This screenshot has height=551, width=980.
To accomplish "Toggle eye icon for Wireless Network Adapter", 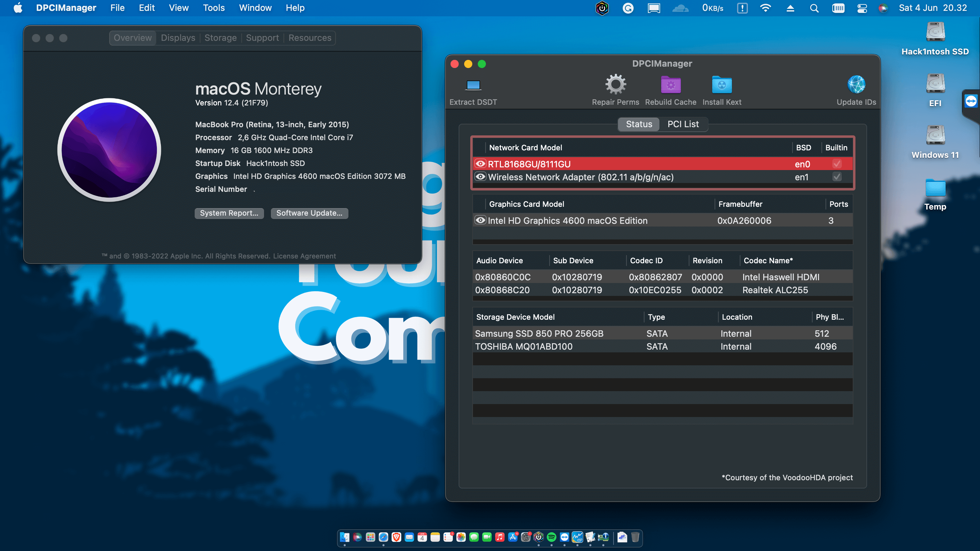I will [480, 177].
